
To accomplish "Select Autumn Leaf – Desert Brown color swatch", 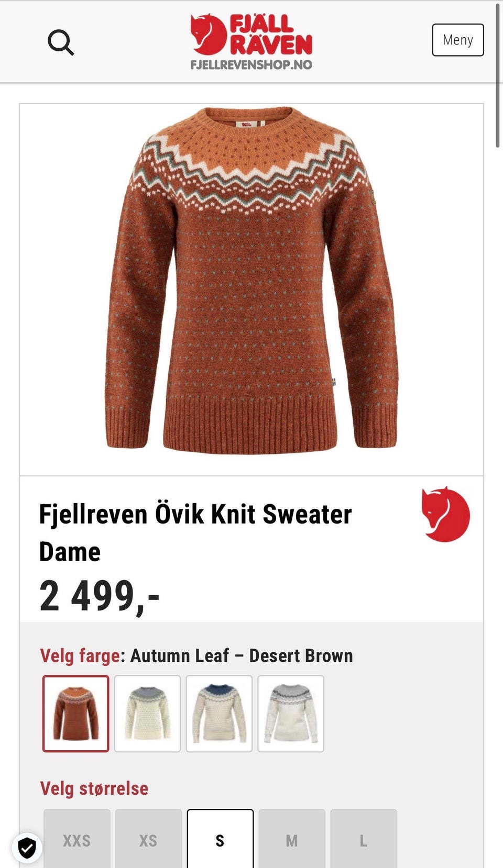I will coord(76,714).
